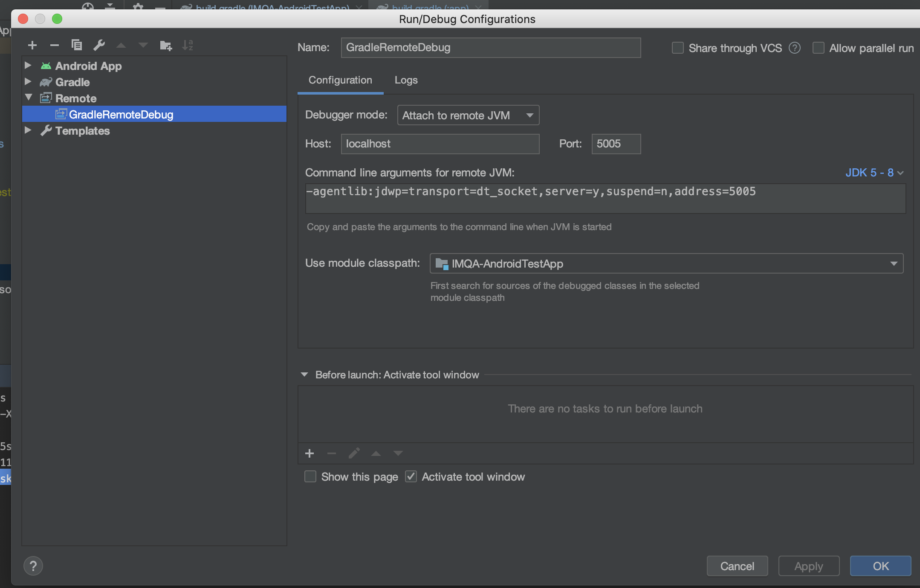Copy the selected configuration

(77, 45)
